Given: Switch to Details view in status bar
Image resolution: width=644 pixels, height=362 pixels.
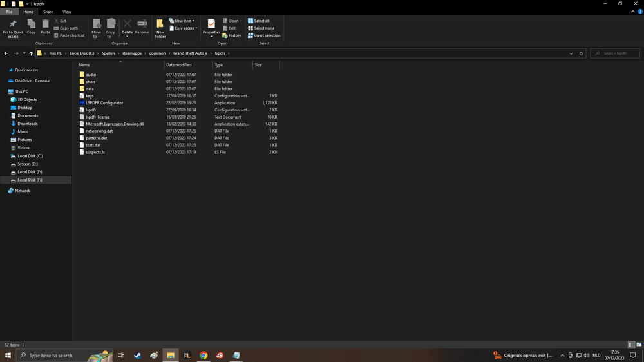Looking at the screenshot, I should [x=631, y=345].
